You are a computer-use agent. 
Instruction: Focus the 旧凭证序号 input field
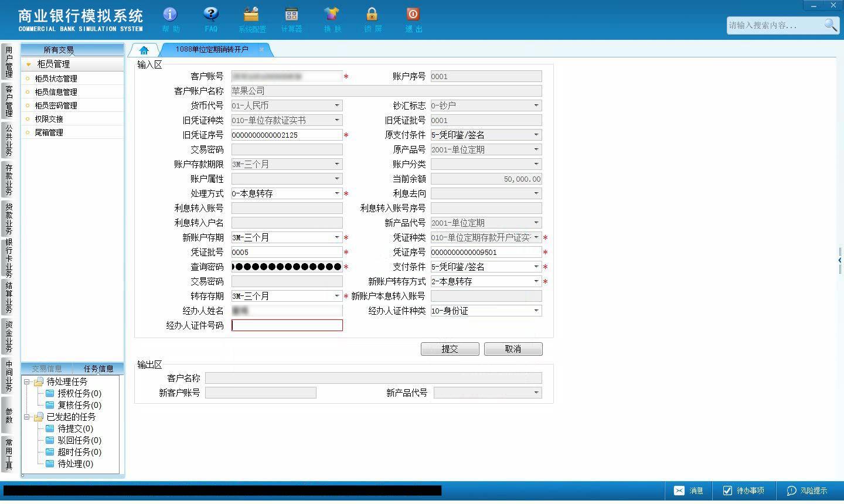287,135
